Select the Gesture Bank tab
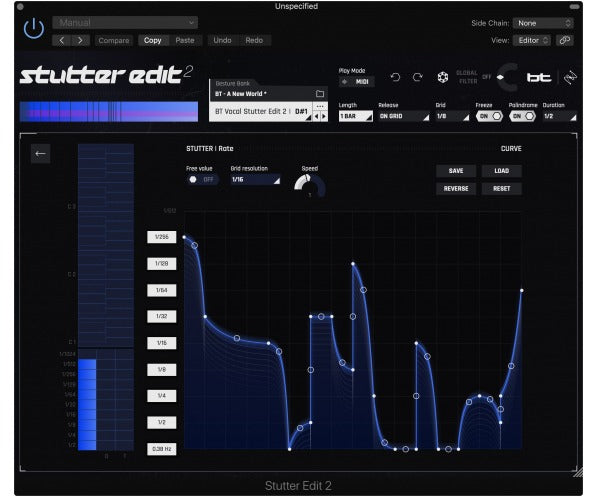Image resolution: width=597 pixels, height=497 pixels. point(233,83)
